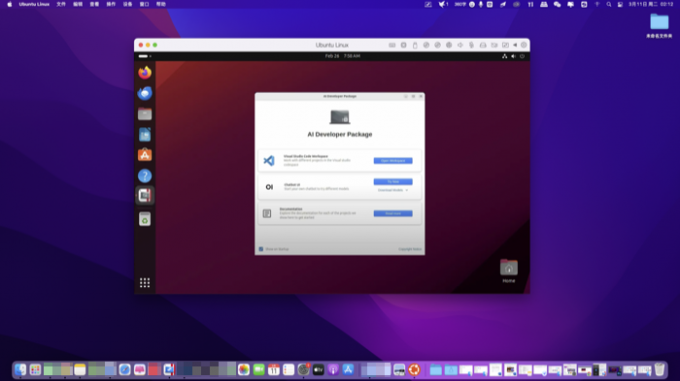Open the Ubuntu Linux app menu
Viewport: 680px width, 381px height.
click(x=34, y=4)
